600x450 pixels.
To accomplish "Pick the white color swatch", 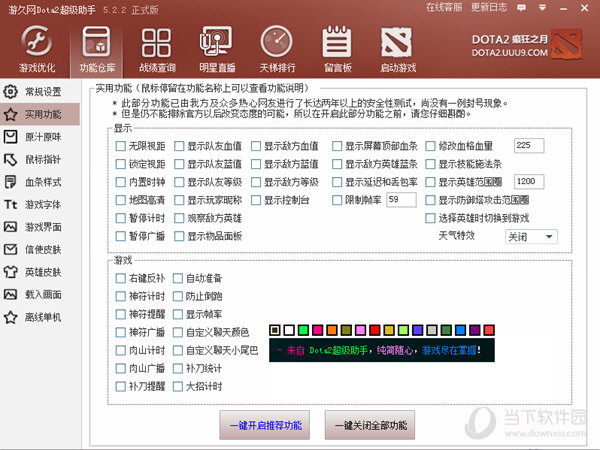I will pos(289,330).
